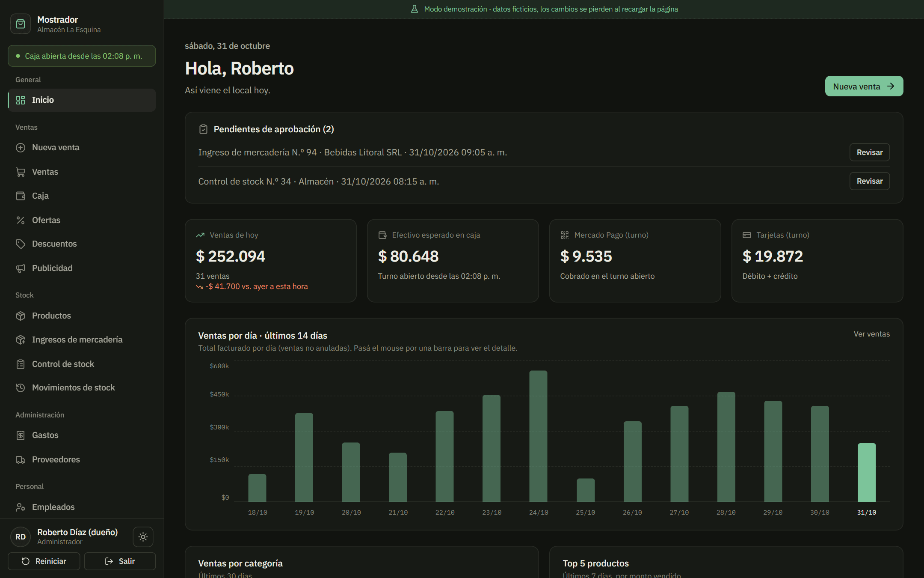The height and width of the screenshot is (578, 924).
Task: Click the green Nueva venta button
Action: (x=864, y=86)
